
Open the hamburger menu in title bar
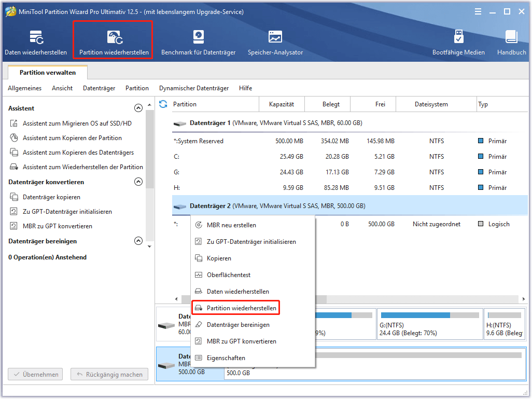click(x=478, y=11)
